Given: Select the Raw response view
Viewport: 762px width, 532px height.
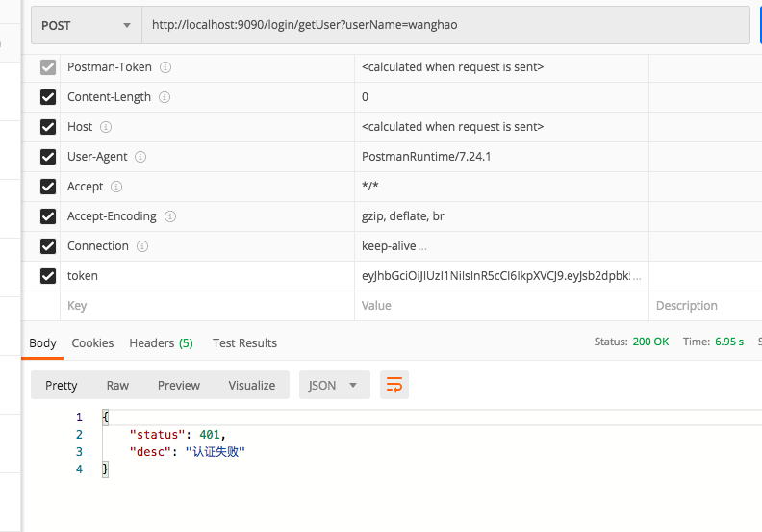Looking at the screenshot, I should [x=117, y=385].
